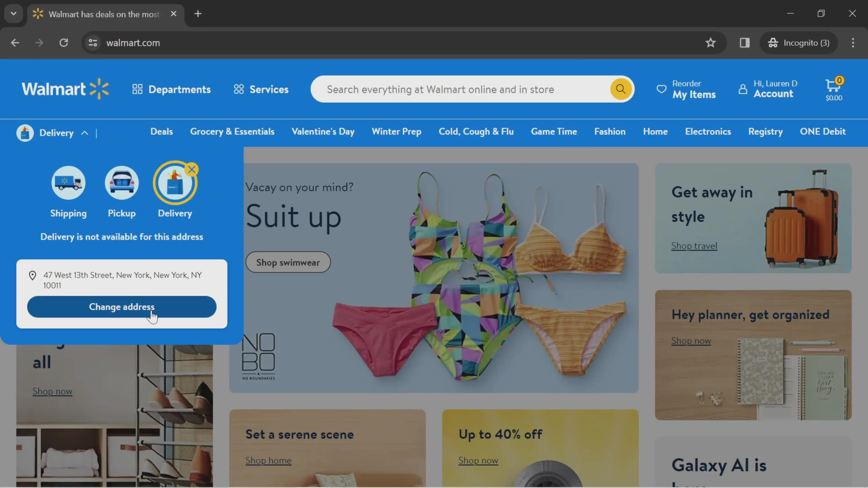Select the Valentine's Day menu tab
868x488 pixels.
[x=323, y=131]
